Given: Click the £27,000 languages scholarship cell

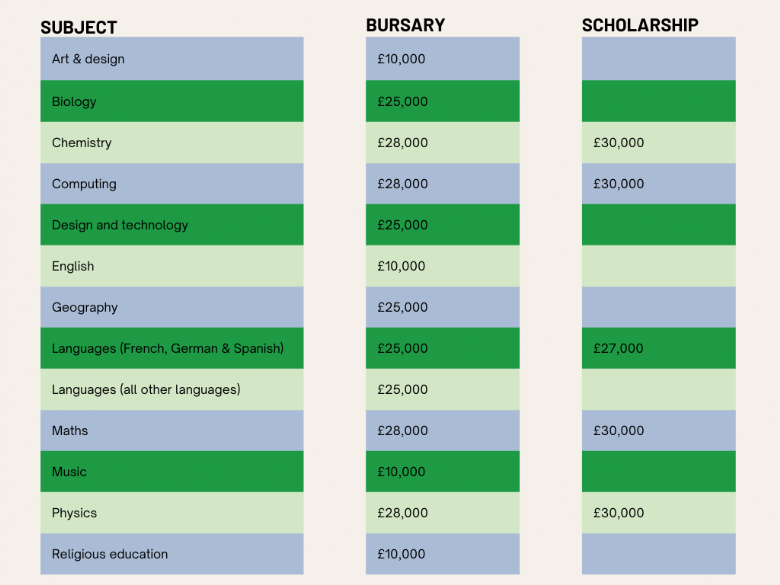Looking at the screenshot, I should [x=659, y=348].
